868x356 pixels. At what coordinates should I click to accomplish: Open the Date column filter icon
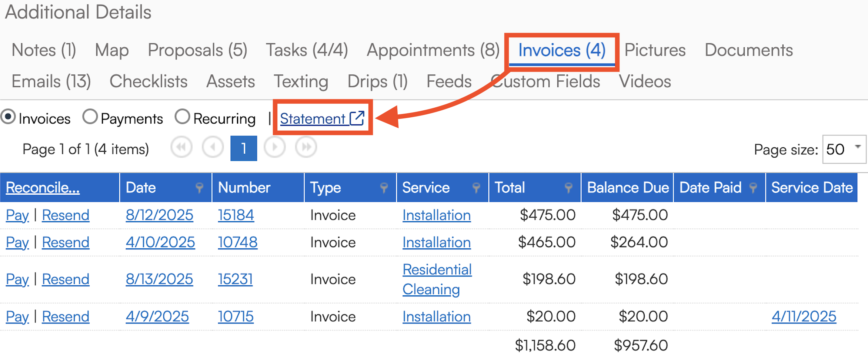click(x=199, y=188)
